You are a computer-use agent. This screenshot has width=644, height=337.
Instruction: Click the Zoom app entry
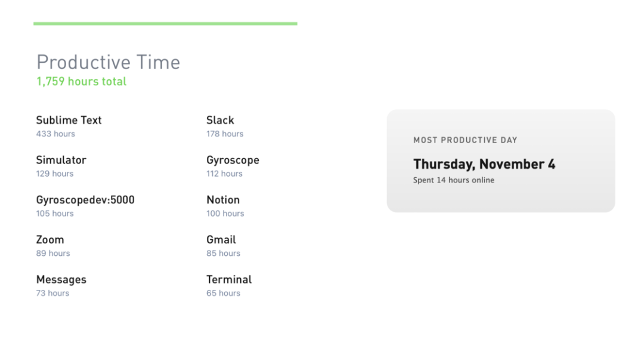[50, 240]
